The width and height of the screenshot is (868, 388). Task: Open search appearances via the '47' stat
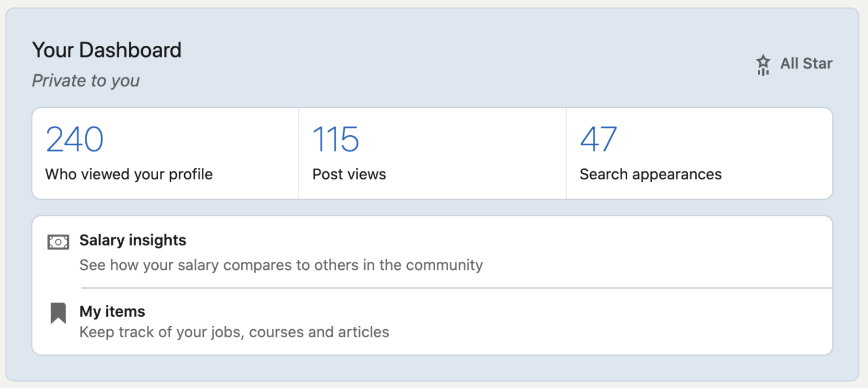[597, 137]
